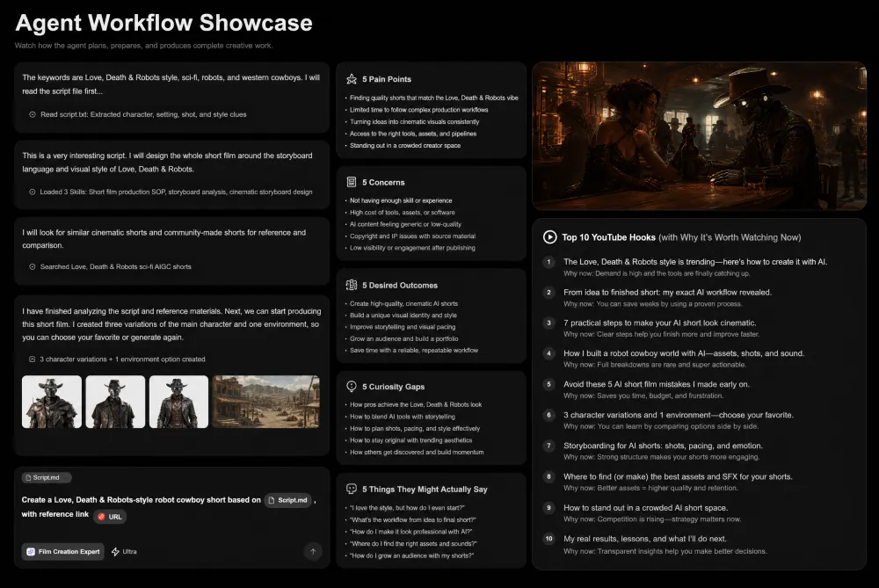Screen dimensions: 879x588
Task: Click hook number 9 circle badge
Action: click(x=548, y=507)
